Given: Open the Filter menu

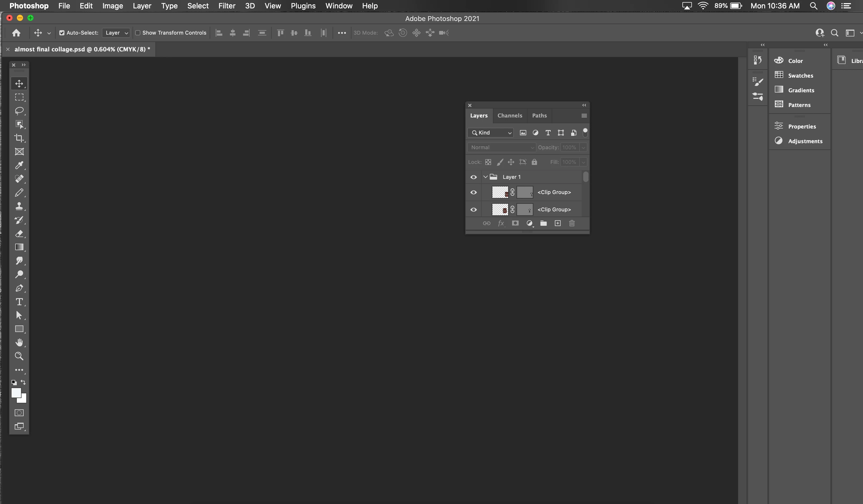Looking at the screenshot, I should pos(227,6).
